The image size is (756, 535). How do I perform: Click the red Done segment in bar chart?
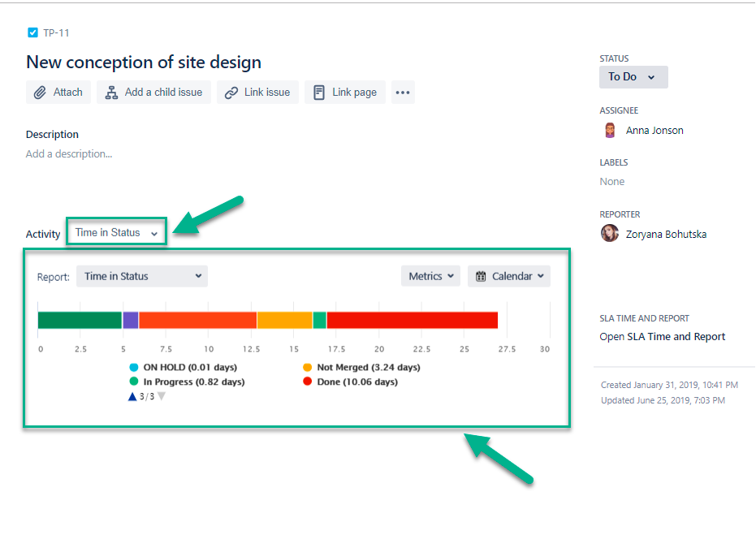coord(413,321)
